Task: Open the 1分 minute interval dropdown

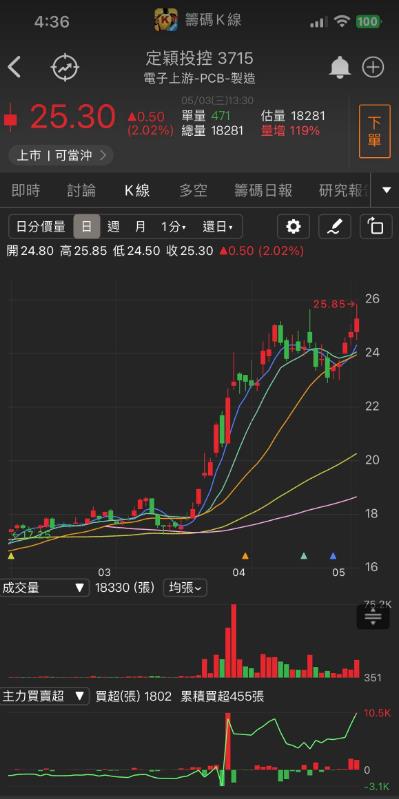Action: point(174,226)
